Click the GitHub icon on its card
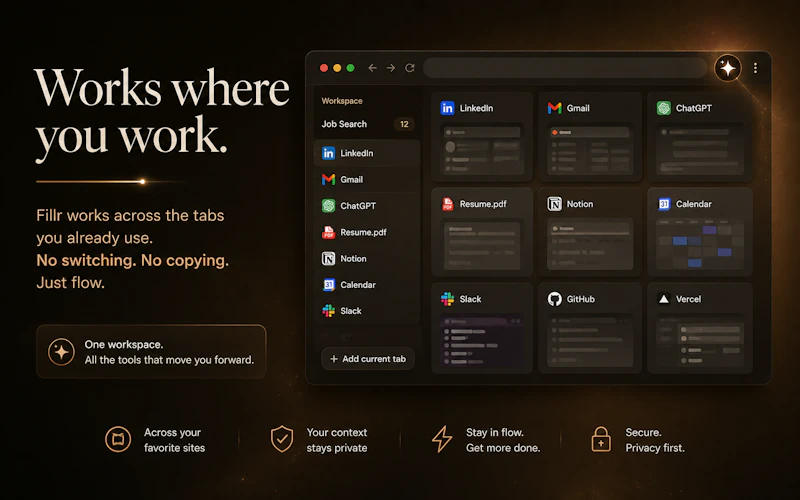This screenshot has height=500, width=800. (555, 299)
